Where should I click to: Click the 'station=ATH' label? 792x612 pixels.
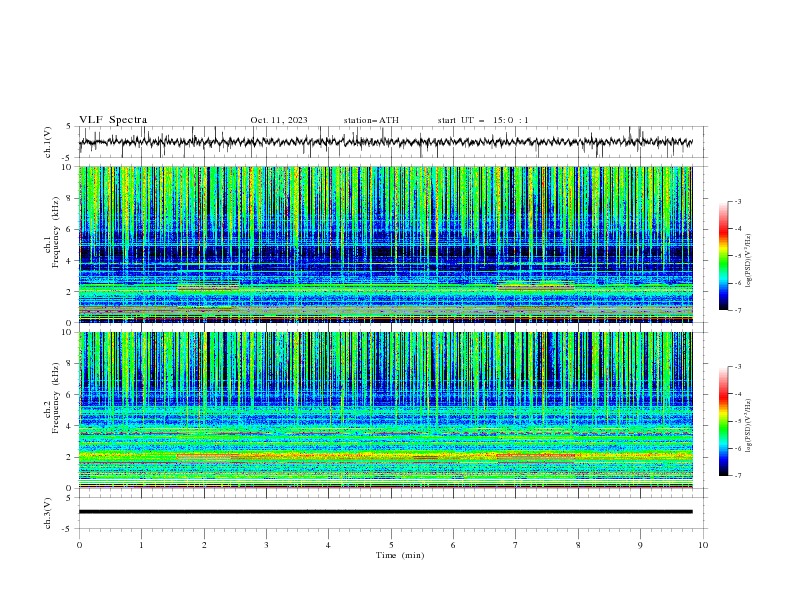(371, 120)
